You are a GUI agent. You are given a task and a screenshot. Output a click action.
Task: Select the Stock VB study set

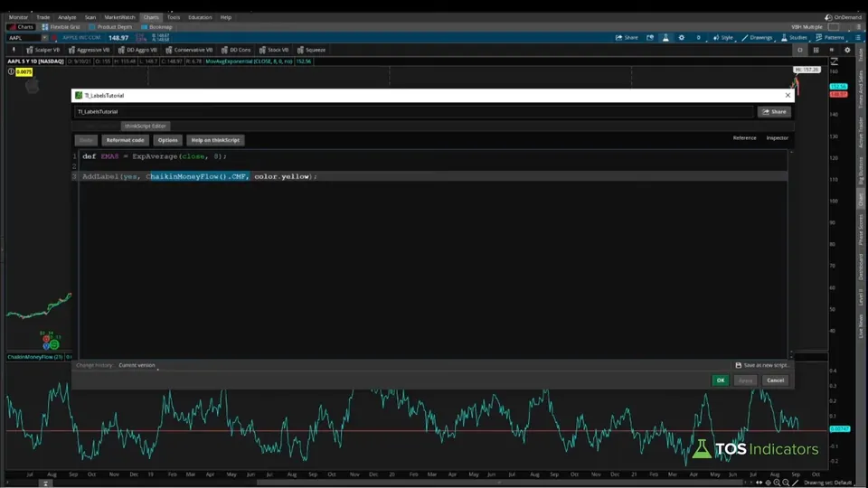pos(274,50)
